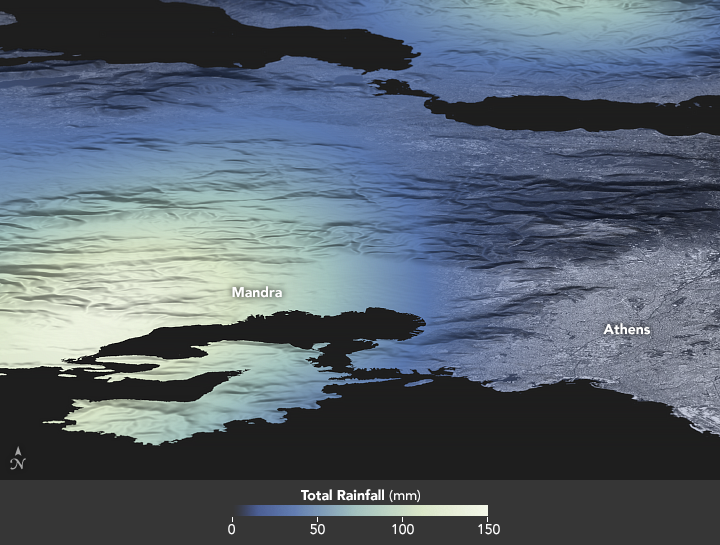
Task: Pick the dark blue end of rainfall colorbar
Action: (237, 510)
